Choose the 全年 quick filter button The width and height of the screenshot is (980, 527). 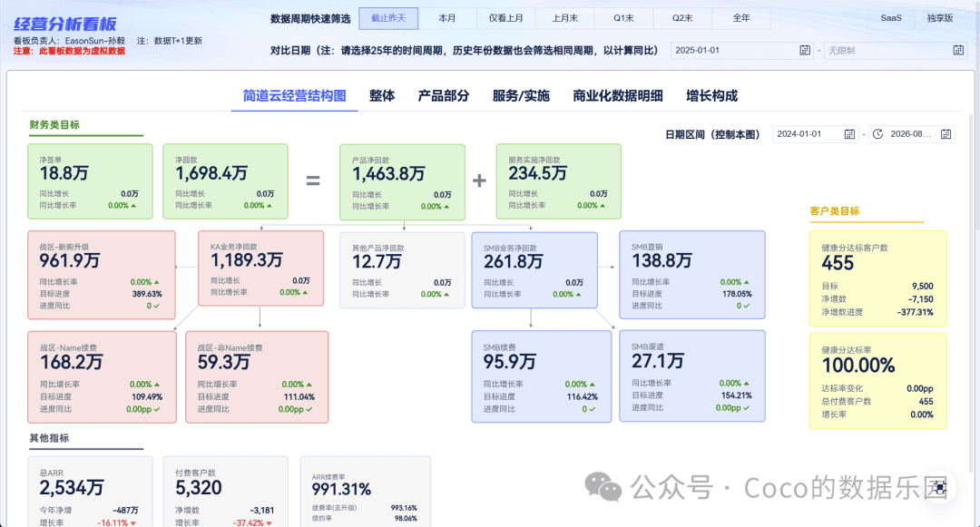pos(741,18)
